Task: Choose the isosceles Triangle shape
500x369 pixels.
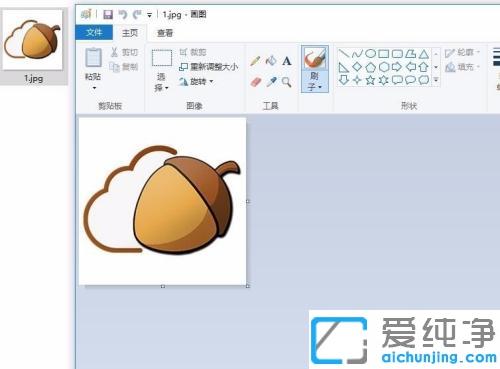Action: pos(424,54)
